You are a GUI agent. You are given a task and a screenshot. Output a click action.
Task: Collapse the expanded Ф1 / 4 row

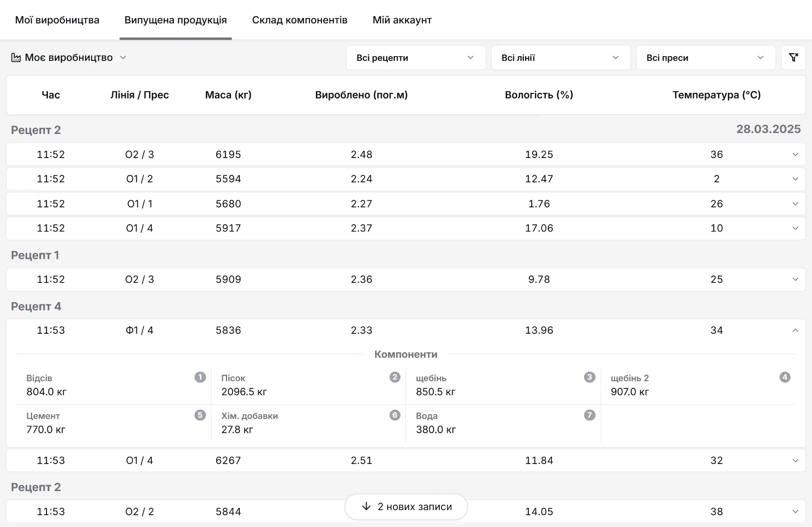point(795,330)
